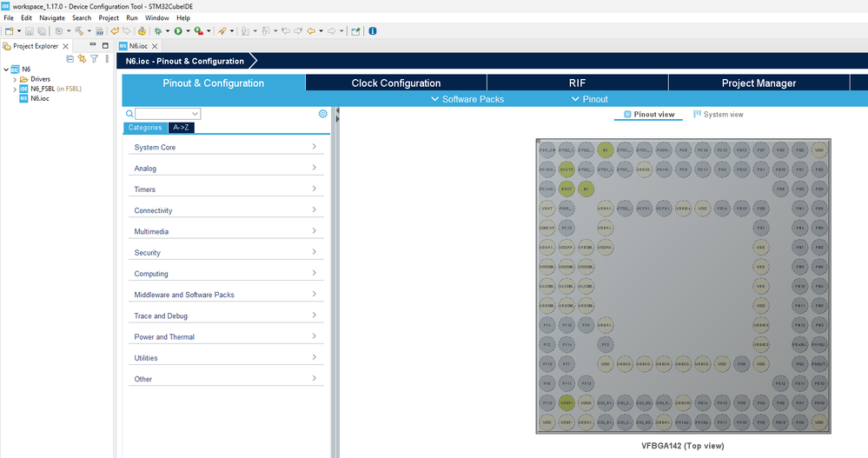This screenshot has width=868, height=458.
Task: Open the dropdown arrow next to Debug icon
Action: [167, 31]
